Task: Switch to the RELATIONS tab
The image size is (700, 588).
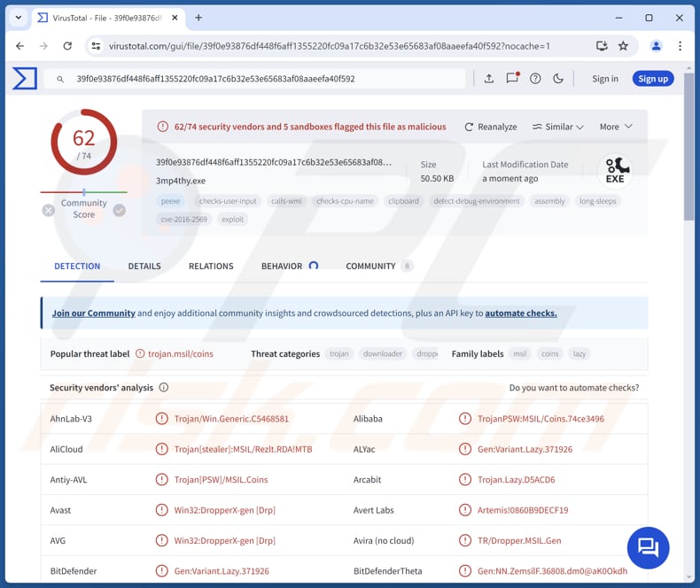Action: (x=211, y=267)
